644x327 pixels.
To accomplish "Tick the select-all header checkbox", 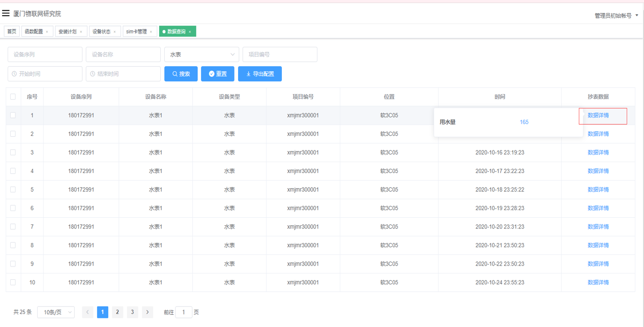I will (x=13, y=97).
